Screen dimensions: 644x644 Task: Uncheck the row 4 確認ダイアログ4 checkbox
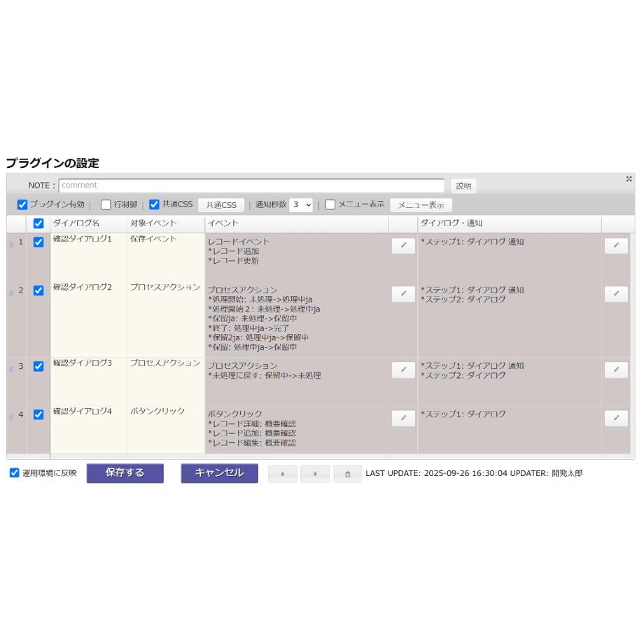[38, 415]
